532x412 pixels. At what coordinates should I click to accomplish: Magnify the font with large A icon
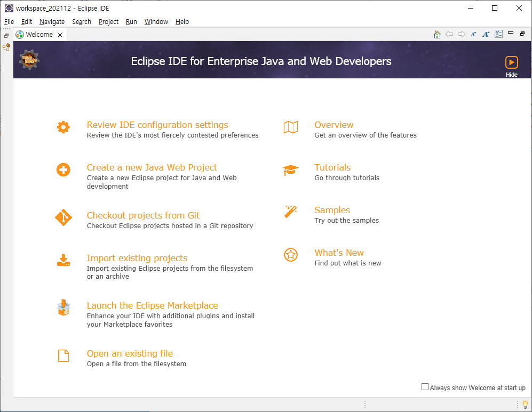[486, 34]
